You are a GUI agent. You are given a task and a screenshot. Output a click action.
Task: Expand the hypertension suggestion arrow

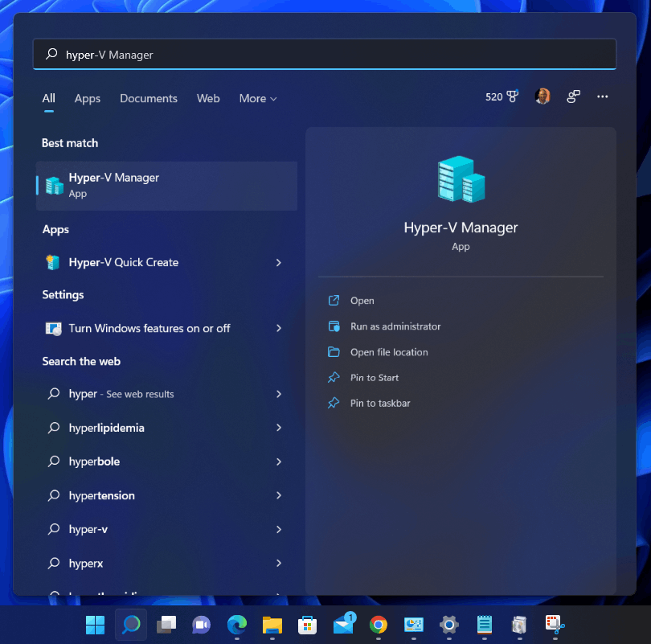pos(279,495)
